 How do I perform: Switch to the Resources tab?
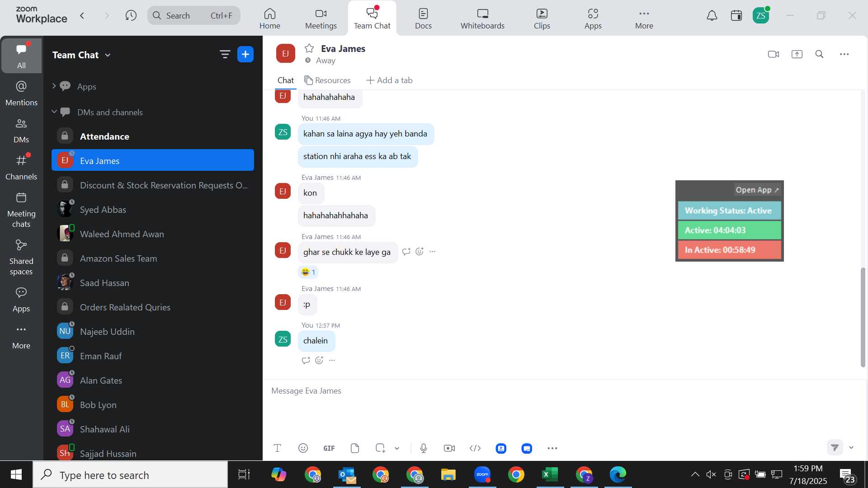(x=328, y=80)
